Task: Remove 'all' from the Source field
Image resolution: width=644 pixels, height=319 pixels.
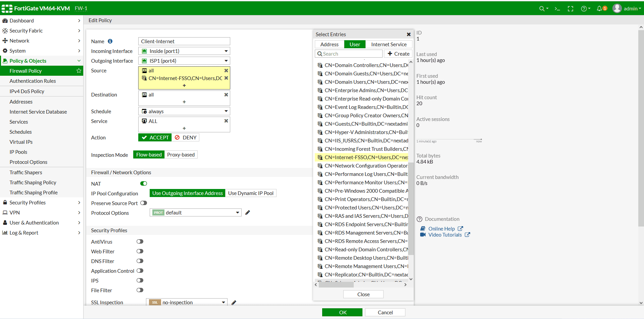Action: pyautogui.click(x=226, y=71)
